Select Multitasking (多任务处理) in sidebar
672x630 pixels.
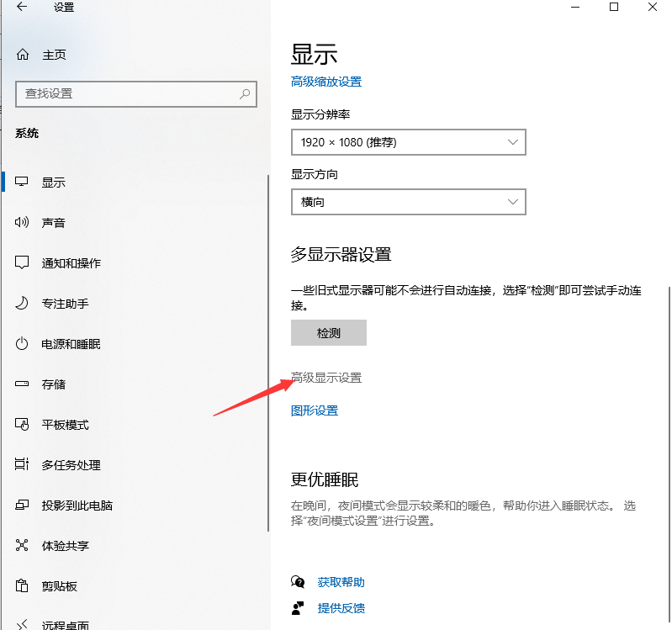pyautogui.click(x=71, y=465)
